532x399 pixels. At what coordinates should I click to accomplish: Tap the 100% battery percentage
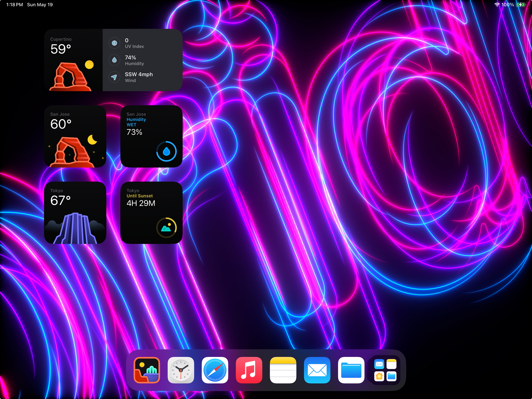pyautogui.click(x=507, y=4)
